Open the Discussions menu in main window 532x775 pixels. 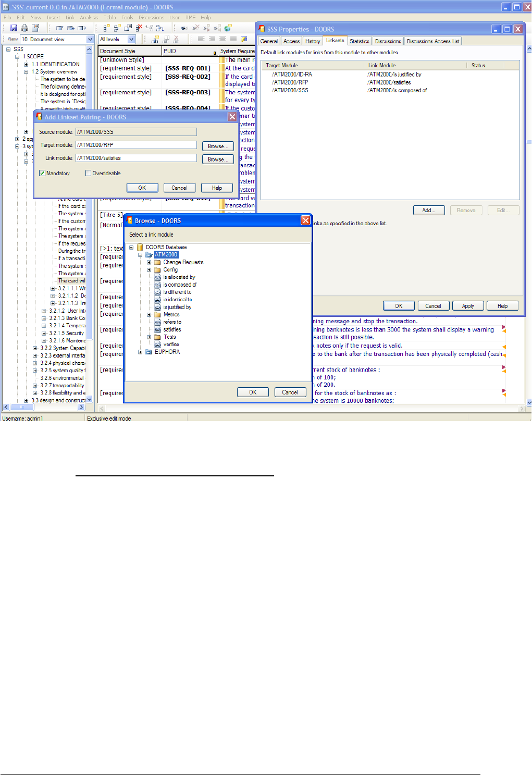[x=151, y=18]
